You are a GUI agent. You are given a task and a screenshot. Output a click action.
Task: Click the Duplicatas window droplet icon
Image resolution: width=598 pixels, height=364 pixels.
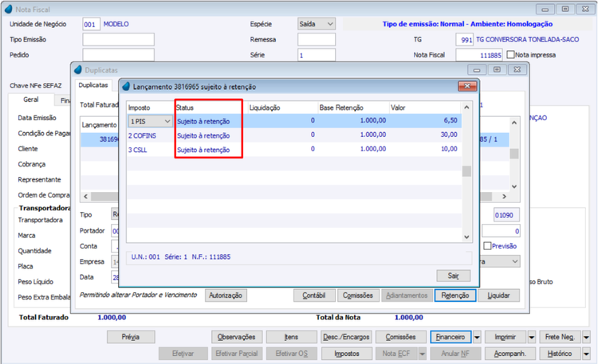coord(78,70)
